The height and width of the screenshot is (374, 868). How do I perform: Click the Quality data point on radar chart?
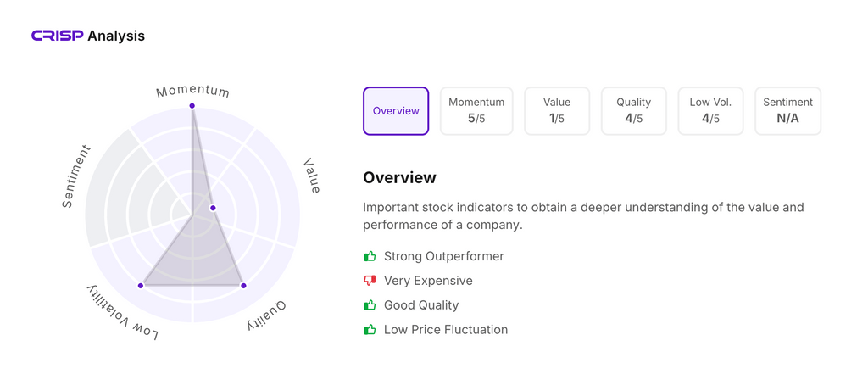point(243,286)
